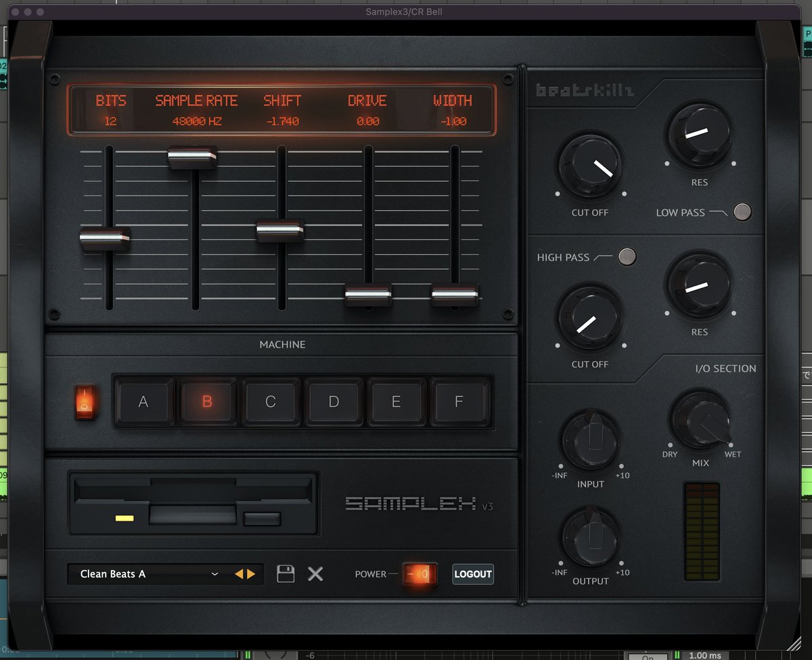Click the 1.00 ms field in host window
The image size is (812, 660).
tap(704, 655)
